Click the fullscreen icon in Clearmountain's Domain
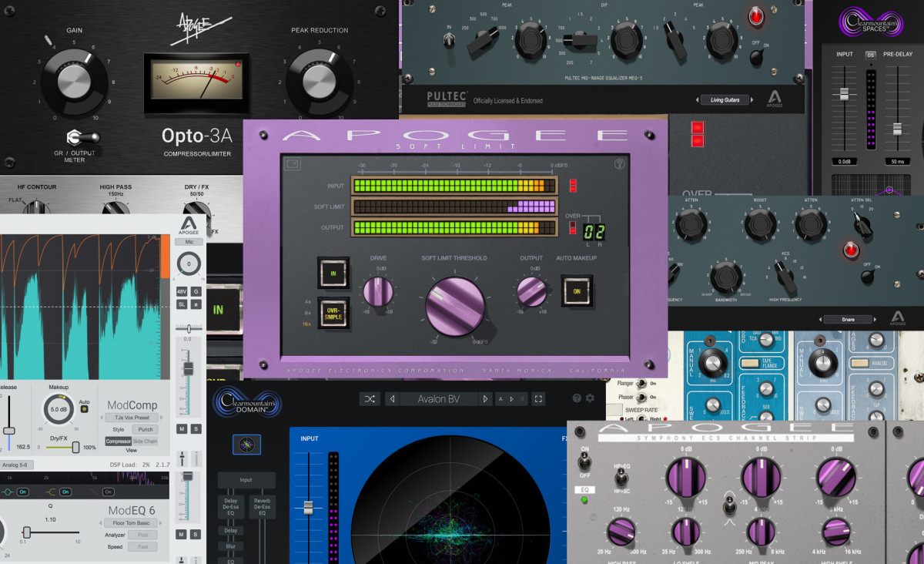Screen dimensions: 924x564 (539, 398)
